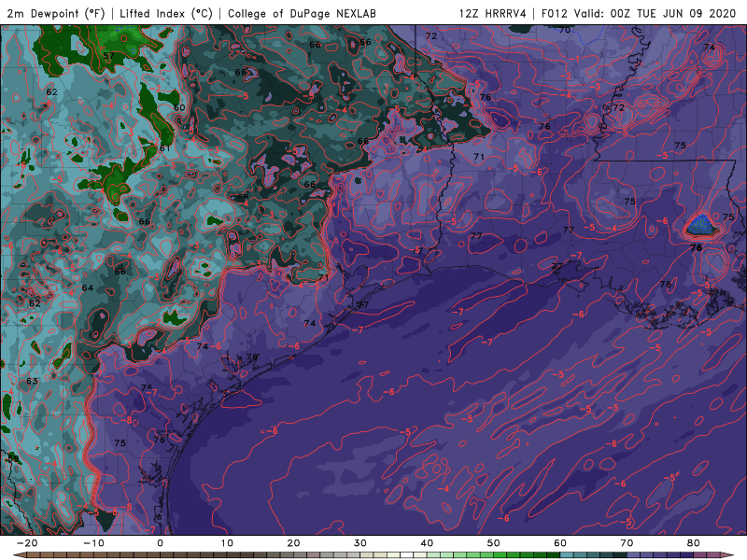Click the '0' label on the color scale
Screen dimensions: 747x560
(x=160, y=543)
